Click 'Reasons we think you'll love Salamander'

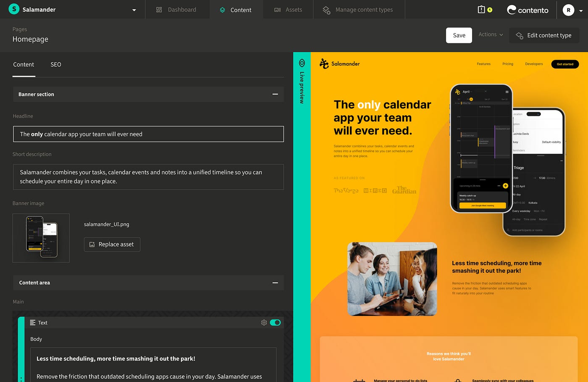click(449, 356)
